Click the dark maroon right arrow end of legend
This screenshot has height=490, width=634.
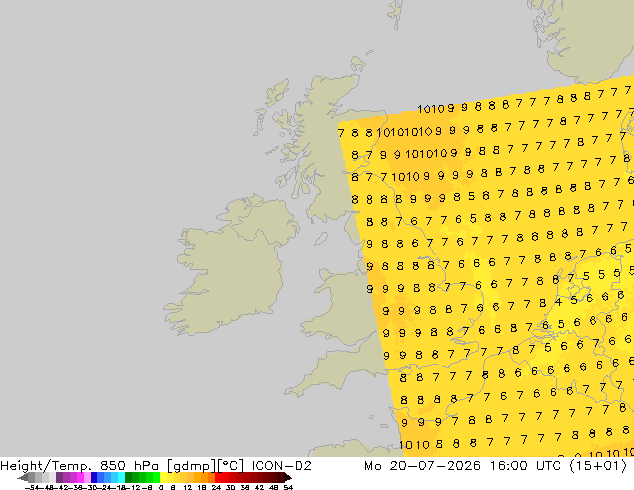288,477
